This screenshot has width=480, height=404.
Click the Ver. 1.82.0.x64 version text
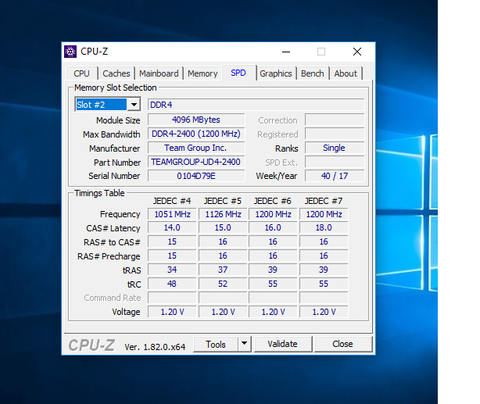[155, 347]
